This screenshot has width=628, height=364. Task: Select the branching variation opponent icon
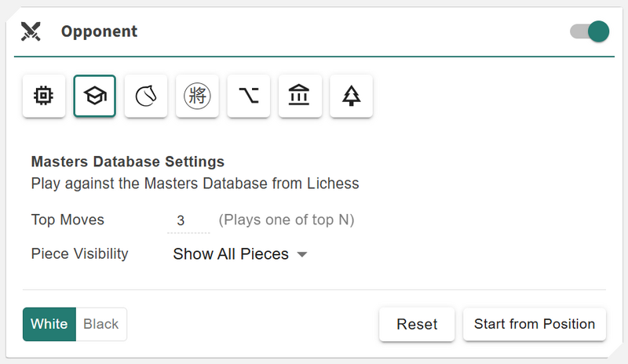tap(249, 96)
